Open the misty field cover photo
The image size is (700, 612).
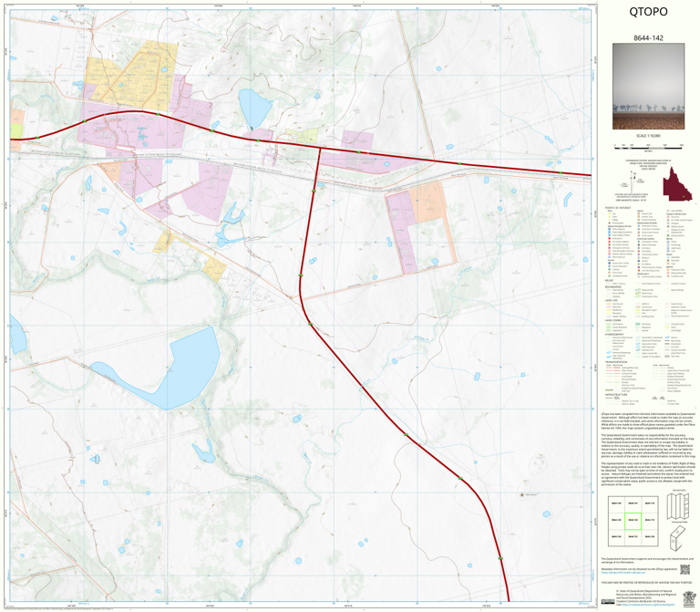coord(648,87)
